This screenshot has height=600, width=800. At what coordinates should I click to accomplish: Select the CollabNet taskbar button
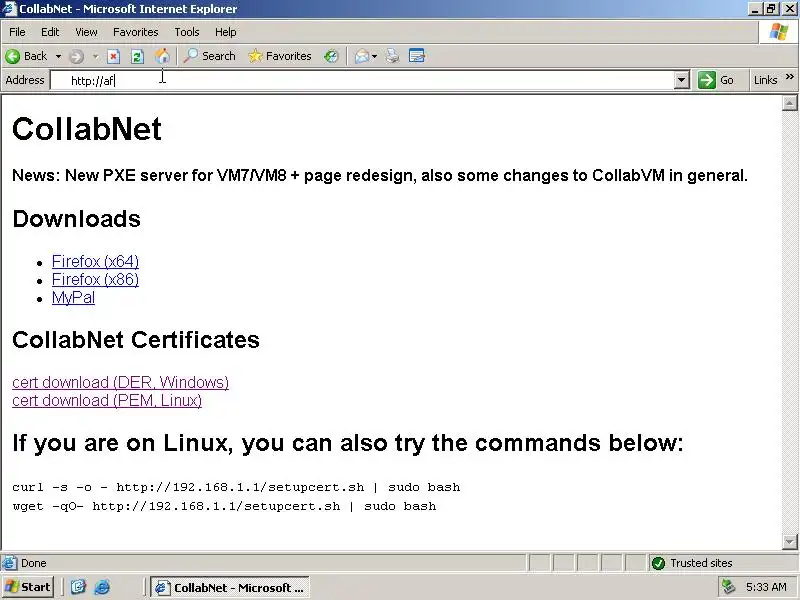(230, 588)
